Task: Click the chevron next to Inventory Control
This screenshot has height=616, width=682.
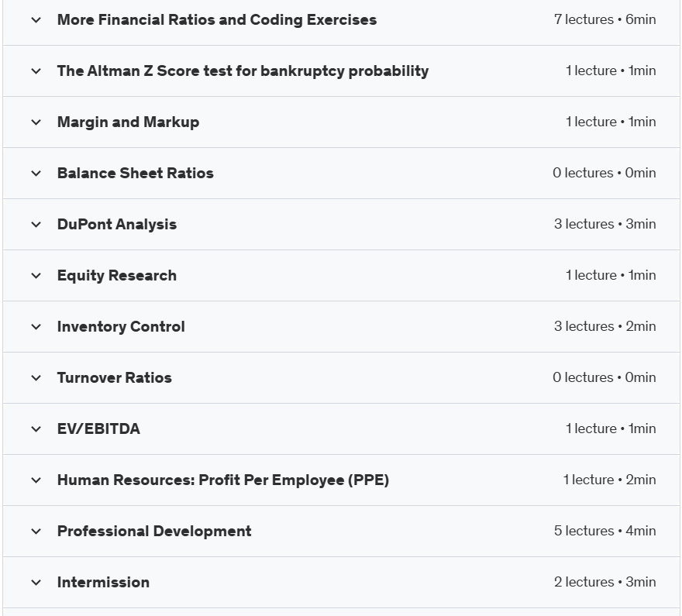Action: (36, 327)
